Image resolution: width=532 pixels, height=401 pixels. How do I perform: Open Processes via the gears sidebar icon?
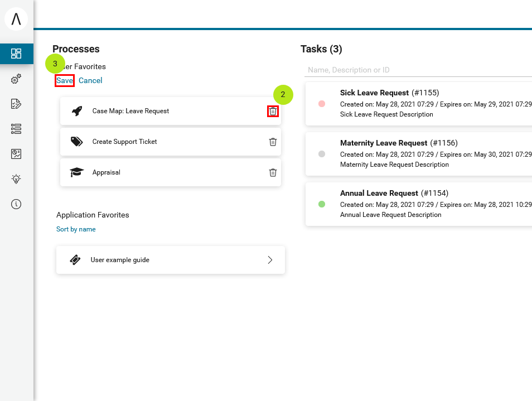click(16, 79)
